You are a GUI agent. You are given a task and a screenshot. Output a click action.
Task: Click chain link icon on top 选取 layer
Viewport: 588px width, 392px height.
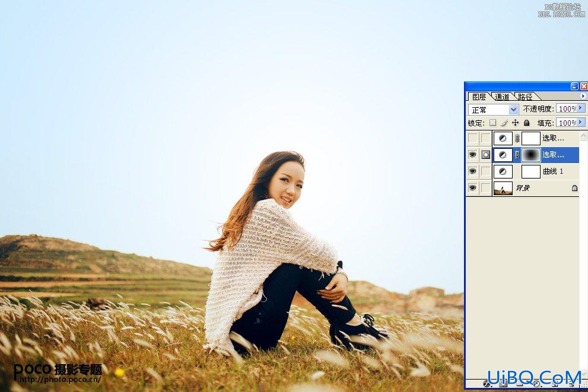coord(517,138)
